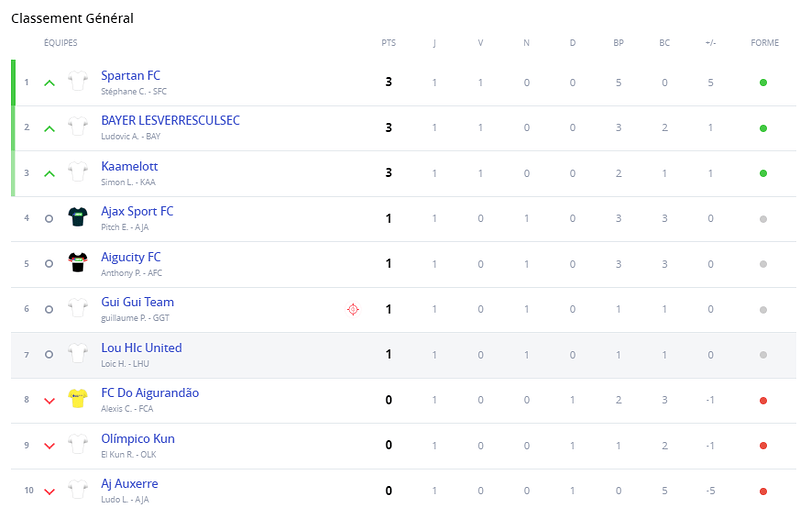Click the red target icon beside Gui Gui Team
The width and height of the screenshot is (800, 518).
353,309
